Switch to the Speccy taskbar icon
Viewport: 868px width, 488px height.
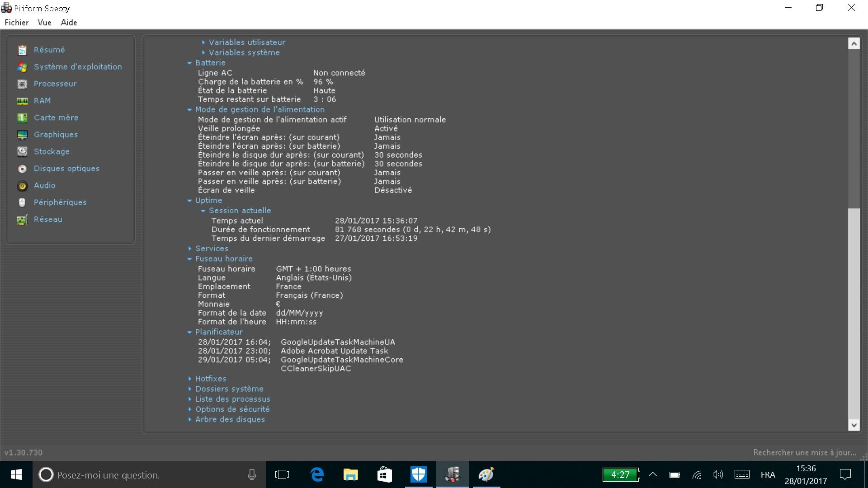[x=453, y=474]
